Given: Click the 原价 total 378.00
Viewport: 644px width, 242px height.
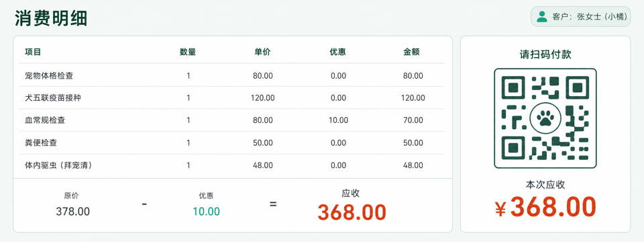Looking at the screenshot, I should (72, 212).
